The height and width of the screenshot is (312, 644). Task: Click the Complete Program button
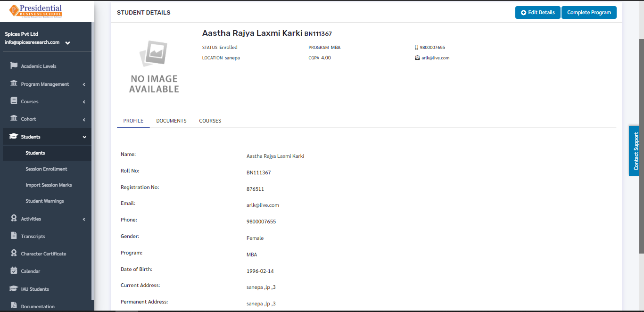point(589,13)
